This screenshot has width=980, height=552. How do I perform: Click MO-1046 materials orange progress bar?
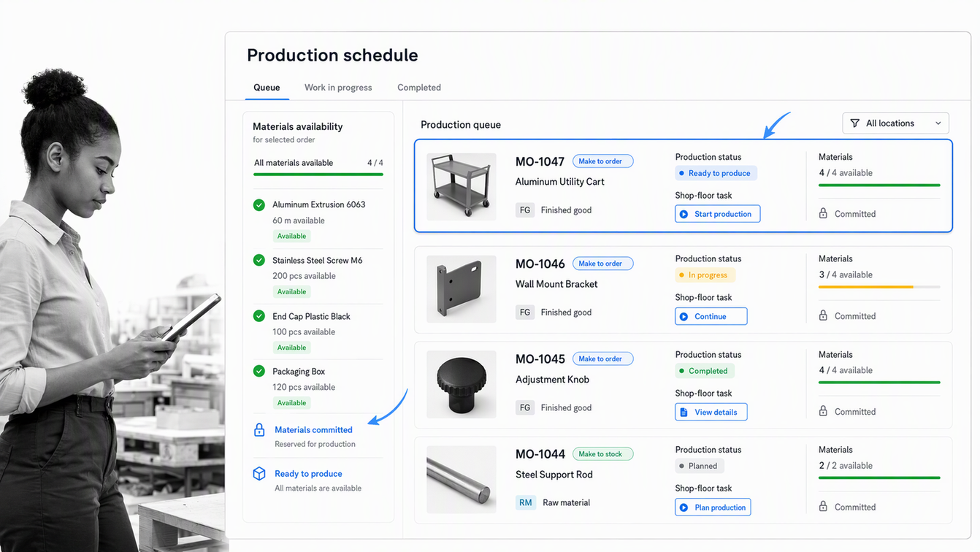click(x=879, y=287)
